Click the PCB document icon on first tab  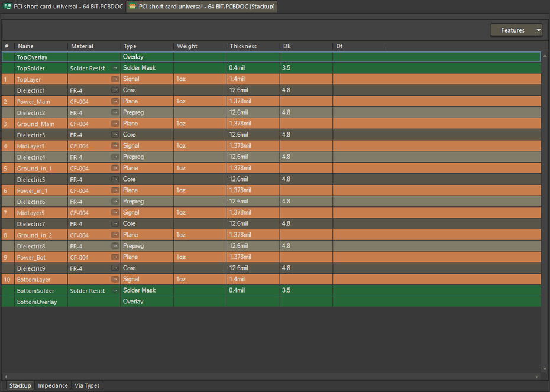tap(7, 7)
